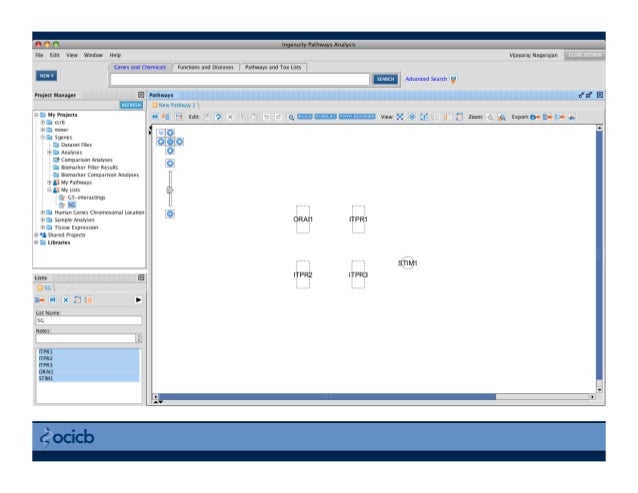This screenshot has height=493, width=638.
Task: Open the Edit menu
Action: pyautogui.click(x=55, y=55)
